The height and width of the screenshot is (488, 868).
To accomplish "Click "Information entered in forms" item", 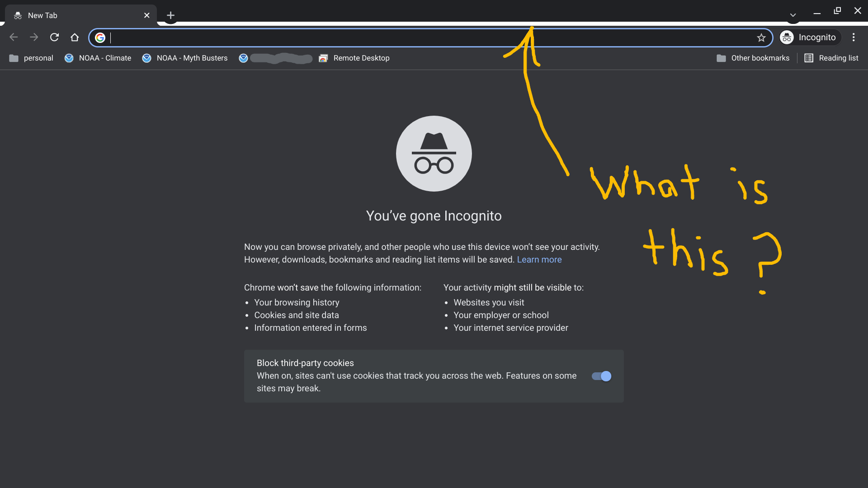I will pos(311,328).
